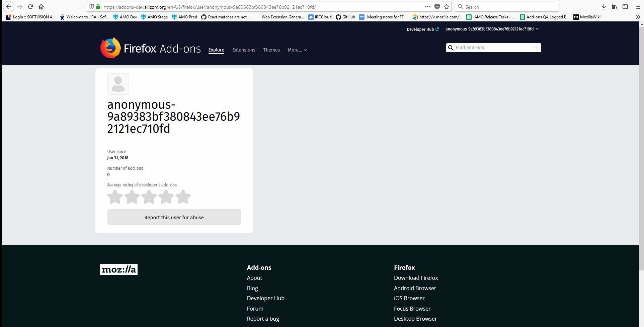Open the page actions three-dots menu

click(x=427, y=7)
